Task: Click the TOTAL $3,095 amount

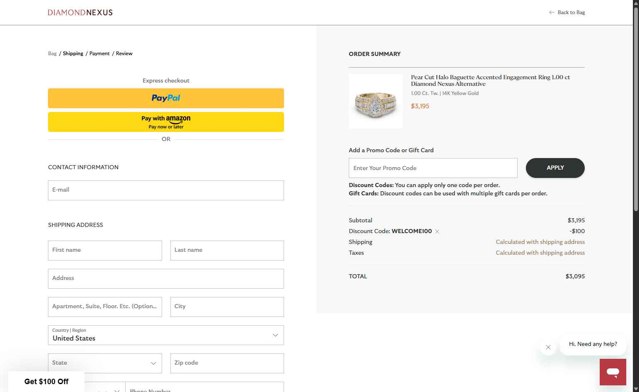Action: coord(575,276)
